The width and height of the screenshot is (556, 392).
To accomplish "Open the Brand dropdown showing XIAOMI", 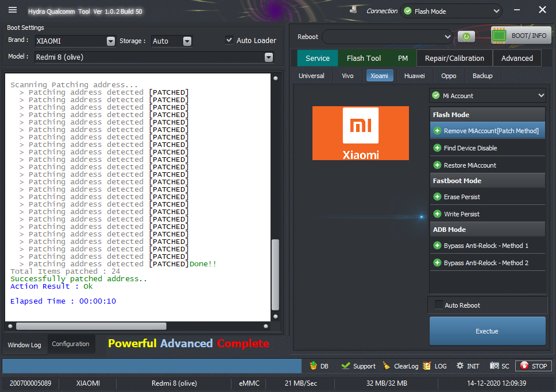I will pyautogui.click(x=75, y=41).
